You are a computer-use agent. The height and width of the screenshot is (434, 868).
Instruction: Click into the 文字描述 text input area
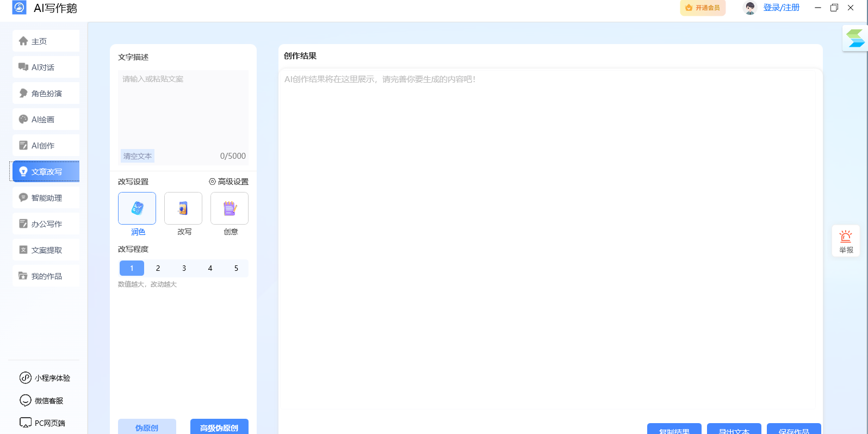click(183, 109)
